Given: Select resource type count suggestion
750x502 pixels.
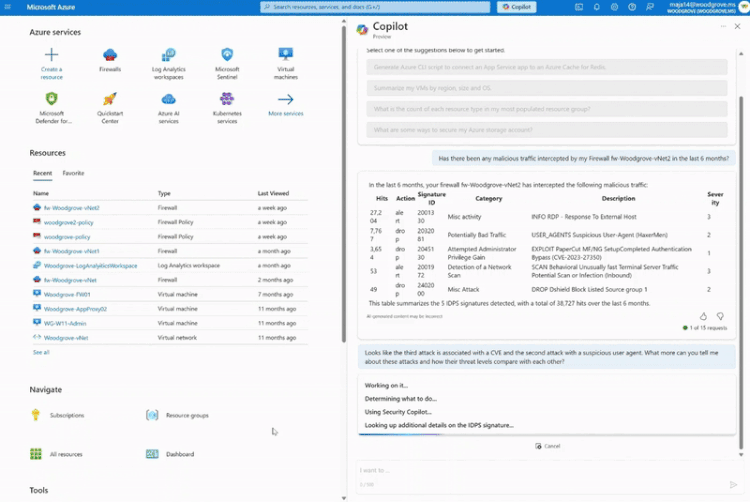Looking at the screenshot, I should pyautogui.click(x=547, y=109).
